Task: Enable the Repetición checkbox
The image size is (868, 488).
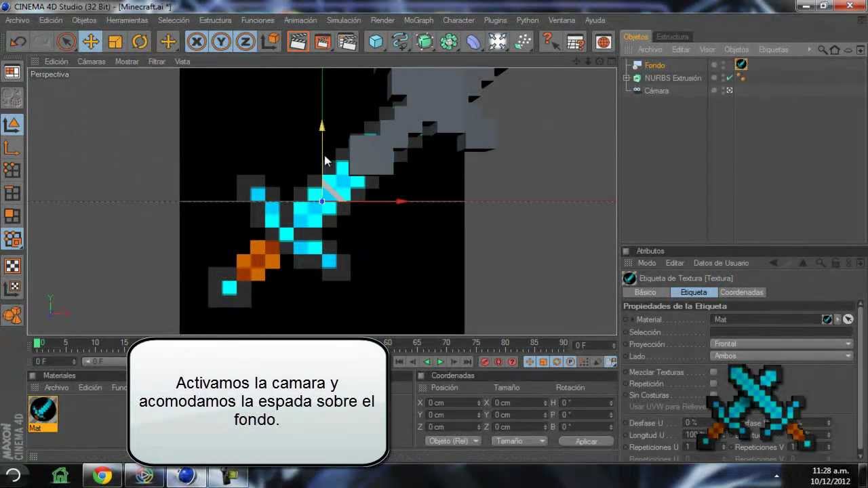Action: [713, 384]
